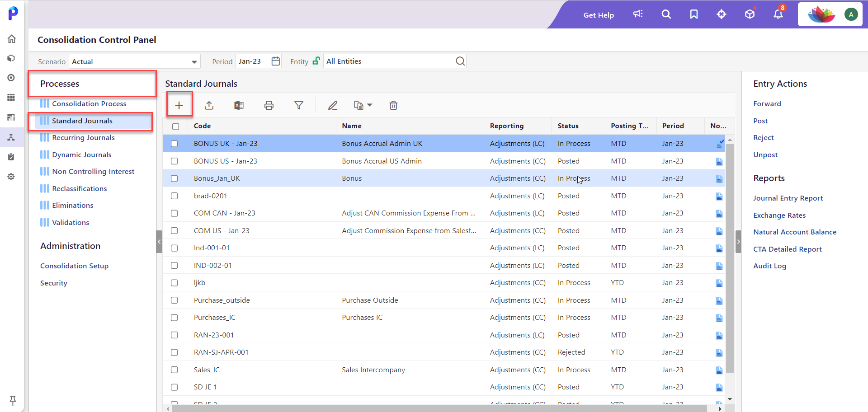The height and width of the screenshot is (412, 868).
Task: Open Audit Log report
Action: (769, 266)
